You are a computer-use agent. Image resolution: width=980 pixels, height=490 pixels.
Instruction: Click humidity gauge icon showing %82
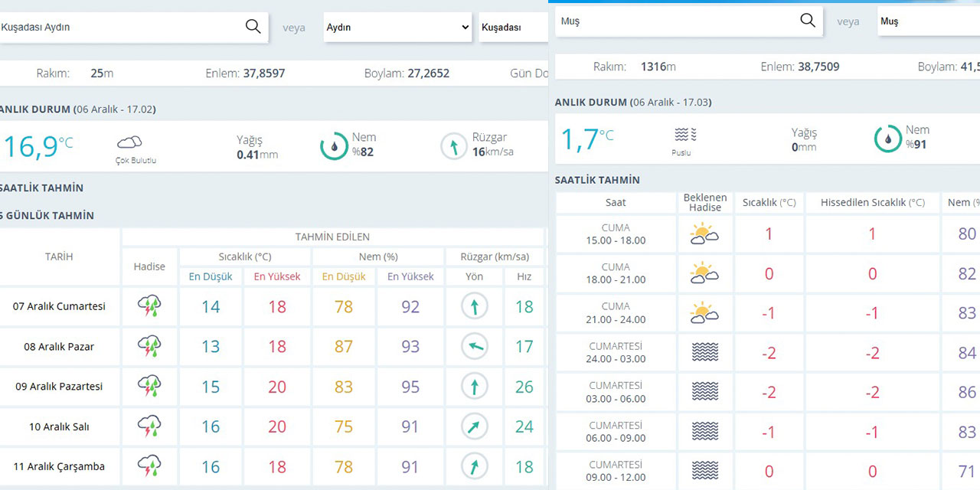click(x=334, y=145)
